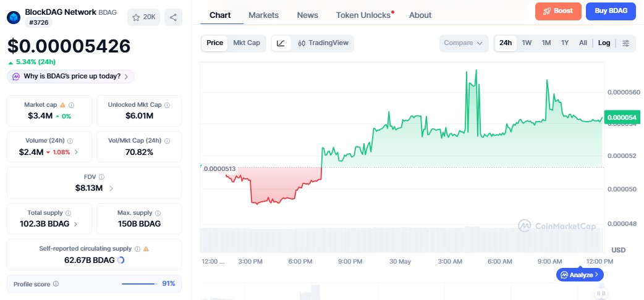The width and height of the screenshot is (644, 300).
Task: Show Total supply info icon
Action: coord(68,213)
